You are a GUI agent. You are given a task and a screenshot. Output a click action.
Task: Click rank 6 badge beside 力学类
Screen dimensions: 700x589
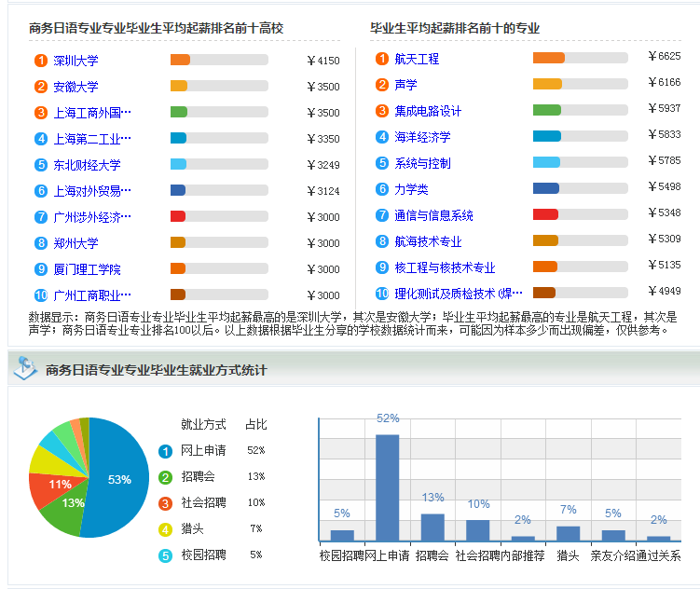[382, 189]
